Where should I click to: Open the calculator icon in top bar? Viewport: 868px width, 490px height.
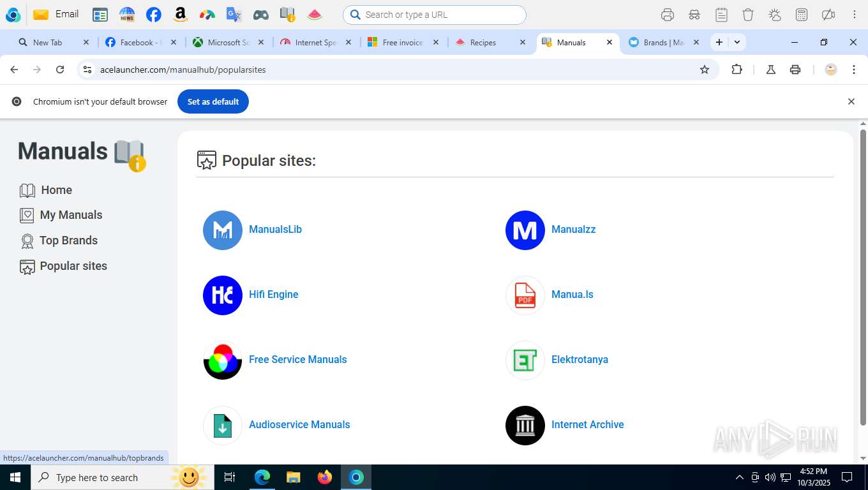(x=802, y=15)
